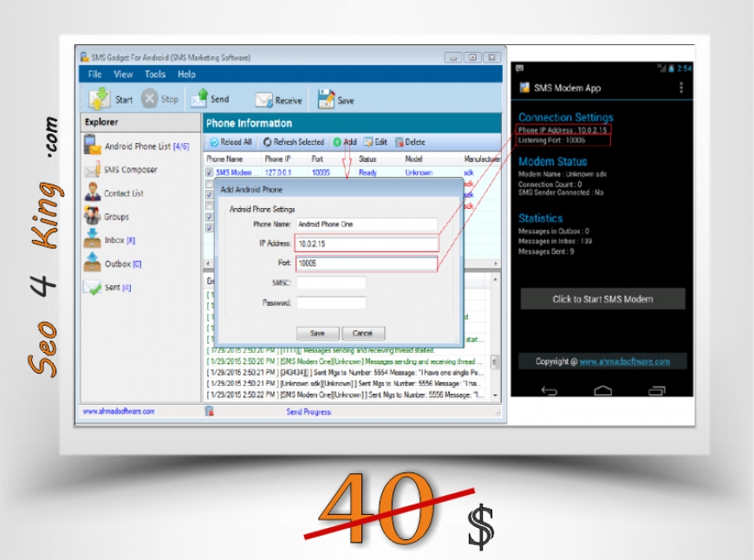
Task: Tap the Android recent apps button
Action: tap(657, 391)
